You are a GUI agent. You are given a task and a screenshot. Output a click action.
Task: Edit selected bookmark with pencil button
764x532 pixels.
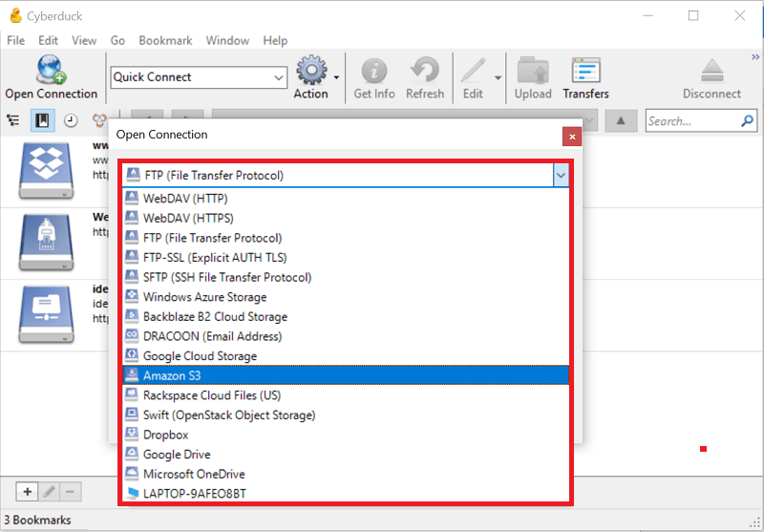(49, 492)
